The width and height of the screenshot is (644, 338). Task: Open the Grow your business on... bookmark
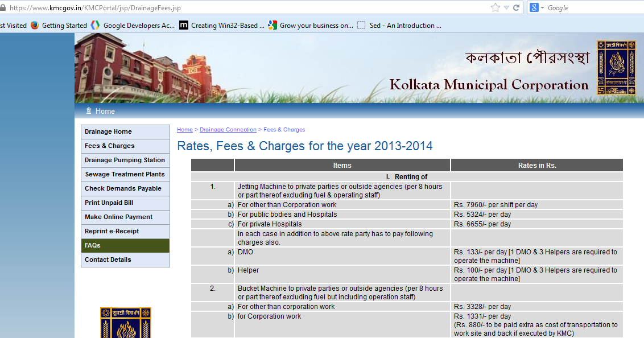[311, 26]
